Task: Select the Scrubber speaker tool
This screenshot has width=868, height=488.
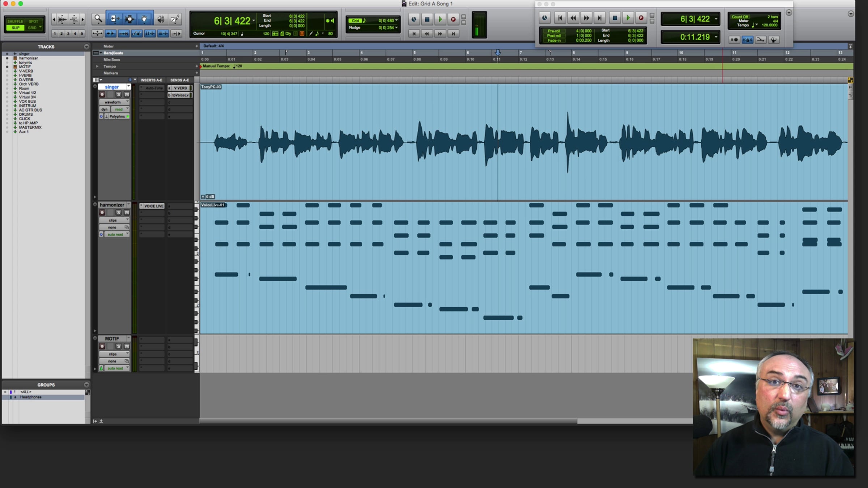Action: 161,19
